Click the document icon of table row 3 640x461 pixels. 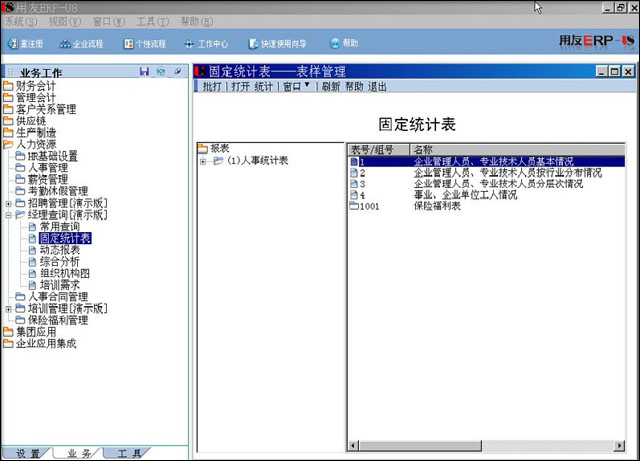pos(354,184)
